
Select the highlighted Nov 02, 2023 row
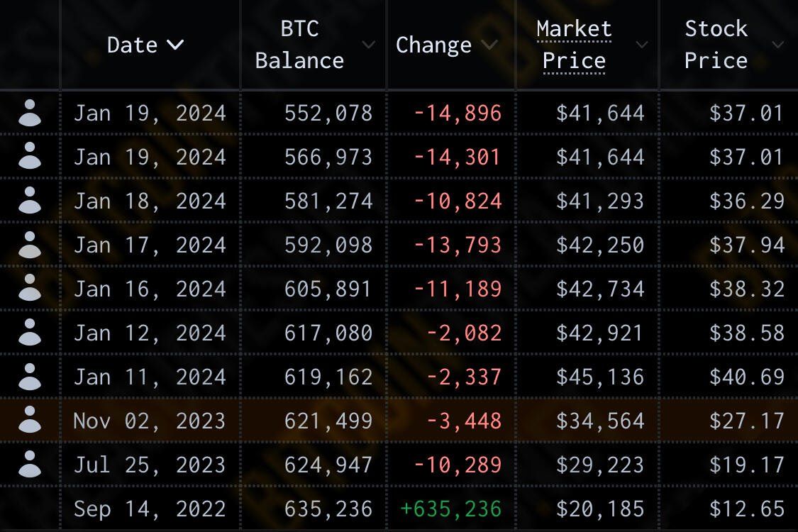click(399, 421)
